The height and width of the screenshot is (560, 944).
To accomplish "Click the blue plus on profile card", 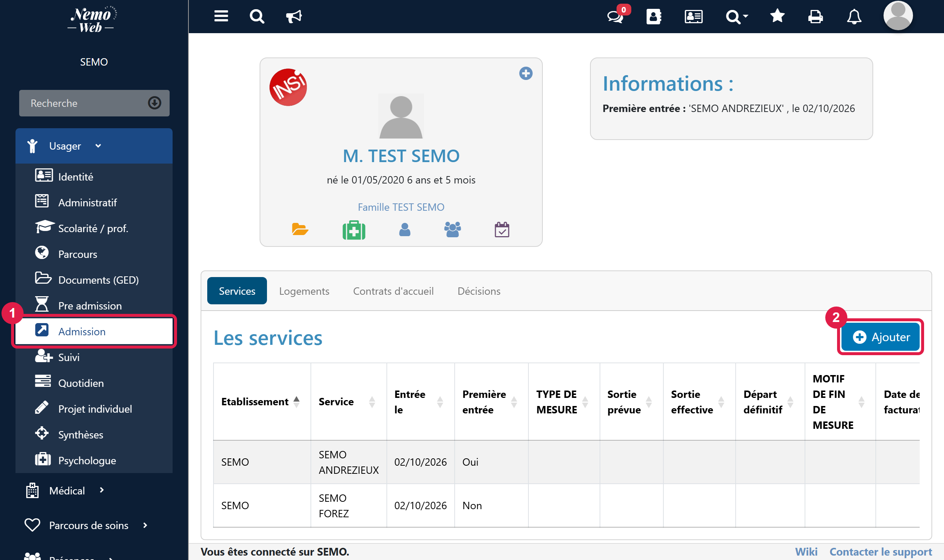I will pyautogui.click(x=525, y=73).
